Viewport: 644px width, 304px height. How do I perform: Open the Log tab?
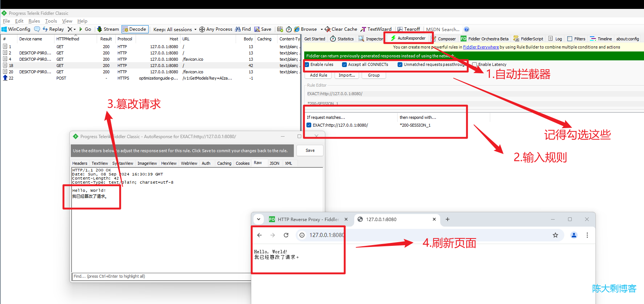555,39
